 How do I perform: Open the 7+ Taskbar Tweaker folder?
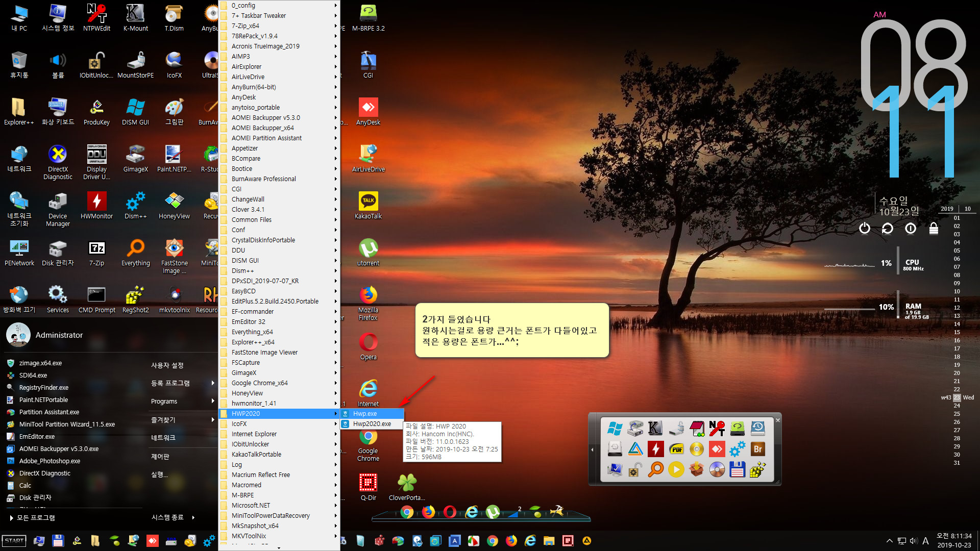[279, 15]
